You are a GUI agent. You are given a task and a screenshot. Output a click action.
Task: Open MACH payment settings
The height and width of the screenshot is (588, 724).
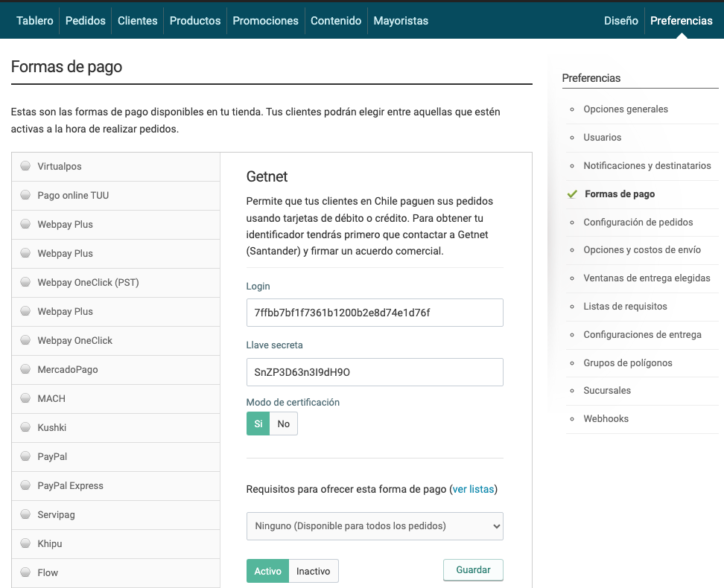tap(116, 399)
